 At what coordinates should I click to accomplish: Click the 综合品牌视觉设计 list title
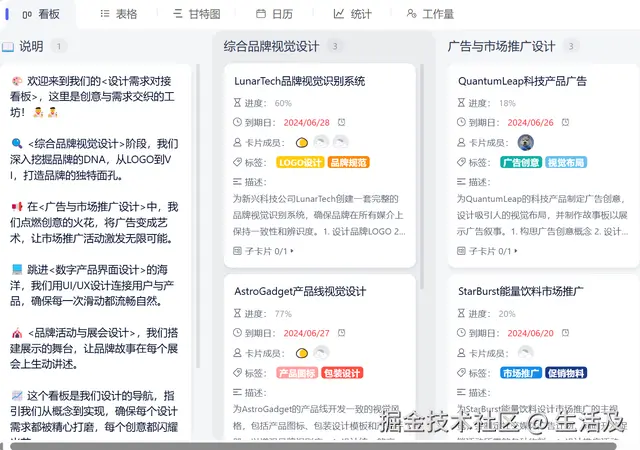[x=271, y=46]
